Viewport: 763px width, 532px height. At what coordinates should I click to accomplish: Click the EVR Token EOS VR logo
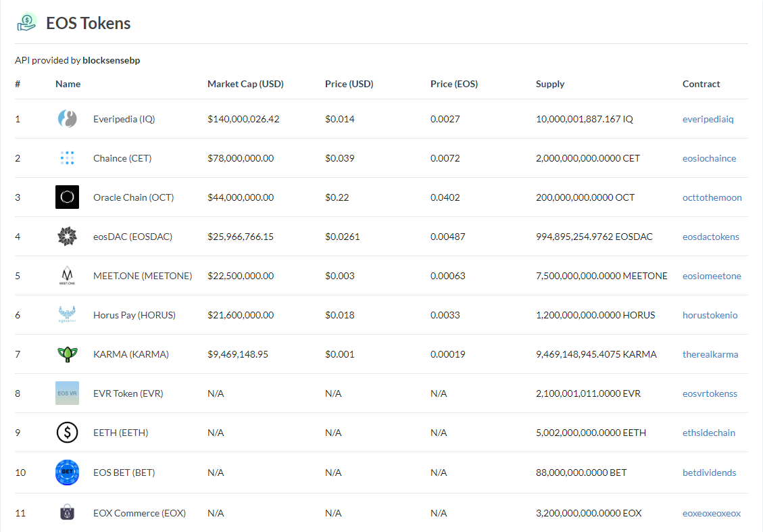tap(67, 393)
